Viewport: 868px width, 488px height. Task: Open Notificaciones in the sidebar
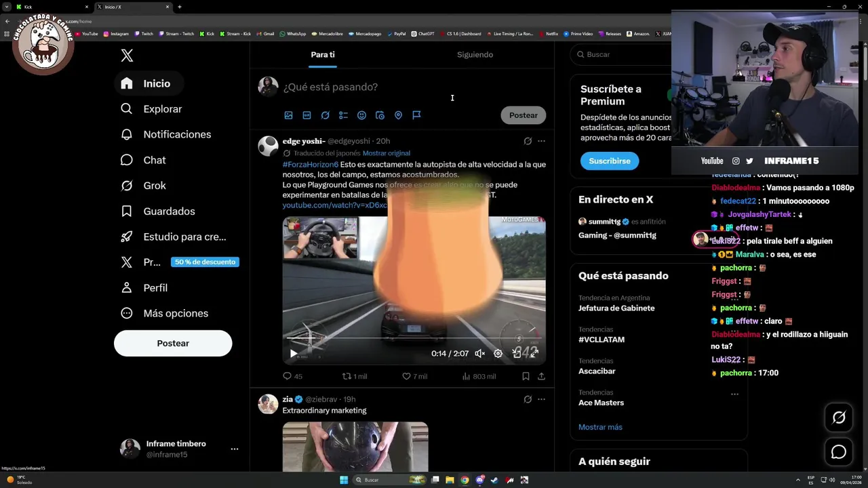tap(165, 134)
